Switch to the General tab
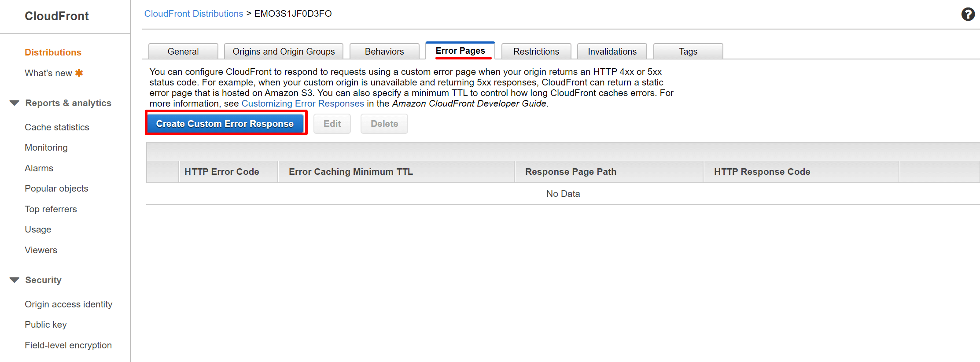This screenshot has width=980, height=362. pyautogui.click(x=183, y=52)
